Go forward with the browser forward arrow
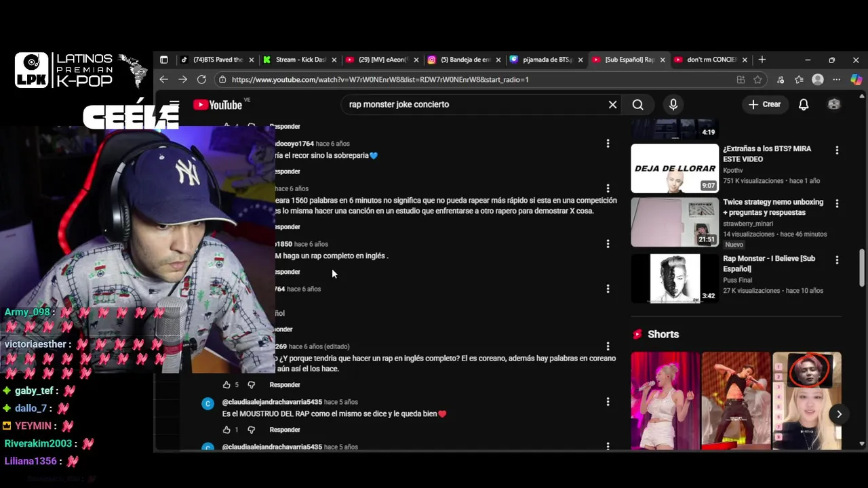 click(x=182, y=79)
